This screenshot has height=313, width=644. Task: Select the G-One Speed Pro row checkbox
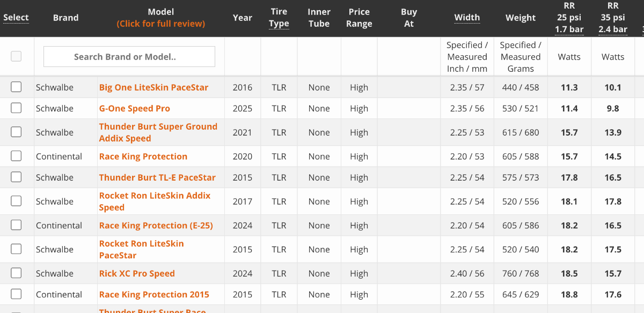16,108
